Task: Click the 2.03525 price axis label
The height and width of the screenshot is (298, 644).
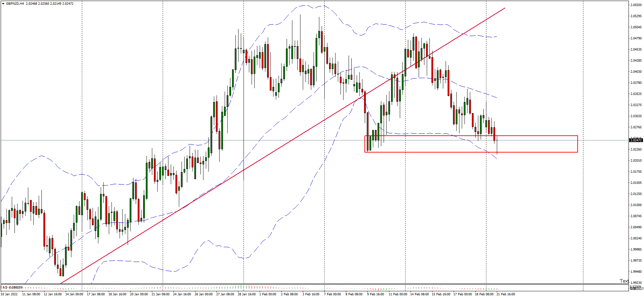Action: tap(636, 94)
